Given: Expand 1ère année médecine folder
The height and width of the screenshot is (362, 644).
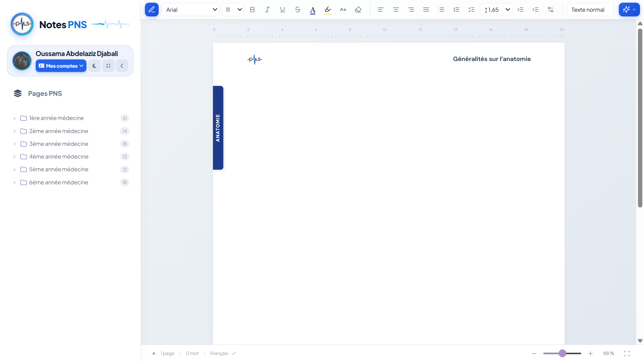Looking at the screenshot, I should (x=14, y=118).
